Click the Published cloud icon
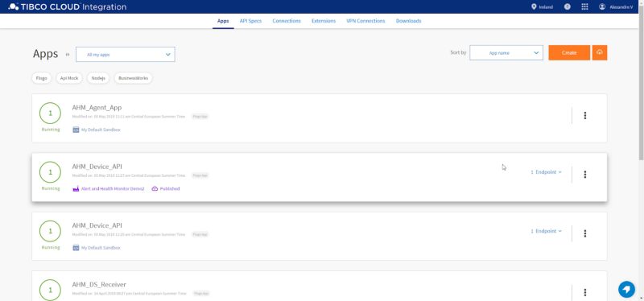Viewport: 644px width, 301px height. click(155, 189)
